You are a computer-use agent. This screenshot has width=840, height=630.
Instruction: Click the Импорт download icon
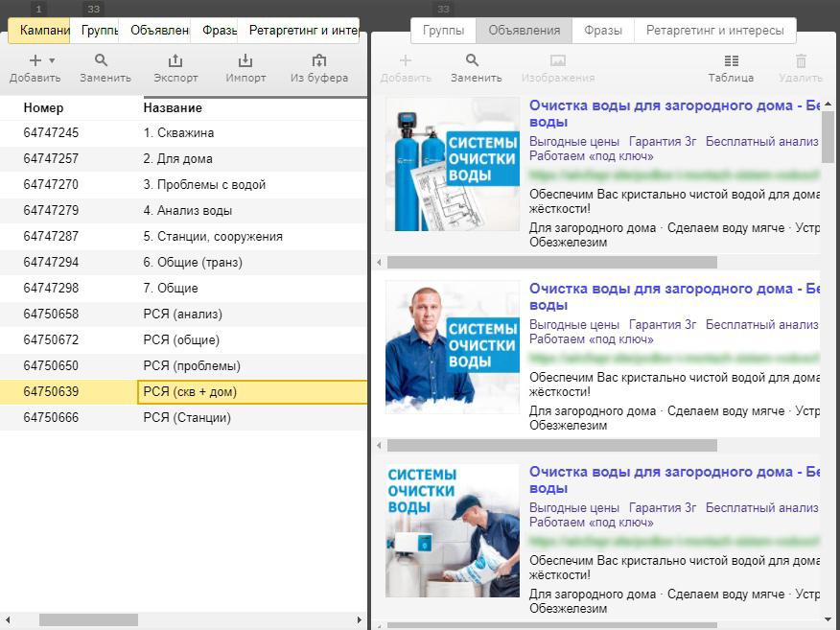(245, 60)
